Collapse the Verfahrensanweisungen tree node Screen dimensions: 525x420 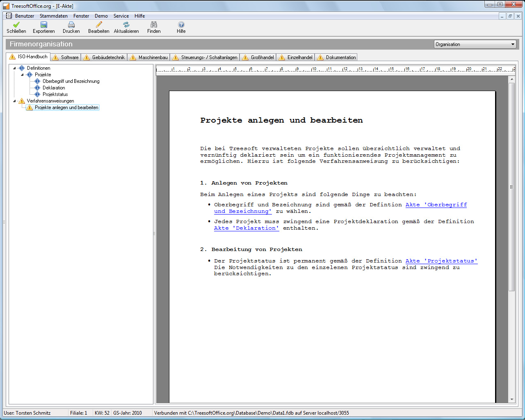pos(15,101)
